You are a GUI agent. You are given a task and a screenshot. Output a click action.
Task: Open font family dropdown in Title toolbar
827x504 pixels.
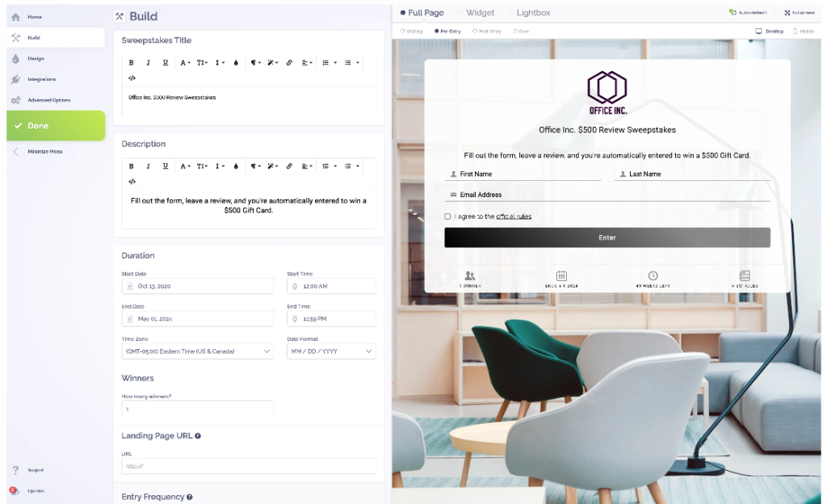point(185,63)
